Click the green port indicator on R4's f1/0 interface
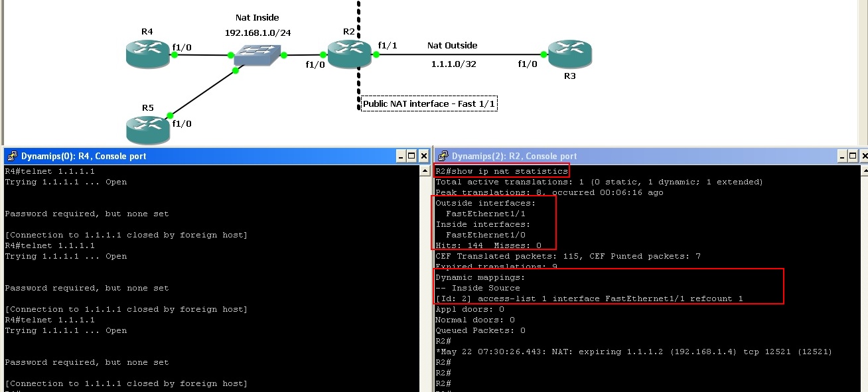 [x=175, y=56]
